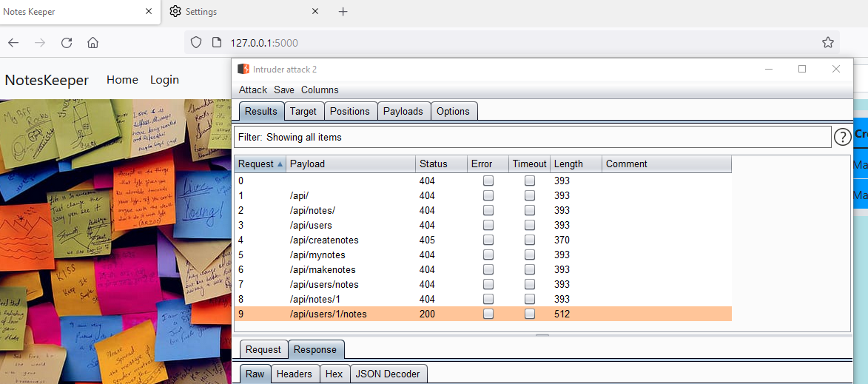Sort by the Length column header
This screenshot has width=868, height=384.
coord(576,164)
